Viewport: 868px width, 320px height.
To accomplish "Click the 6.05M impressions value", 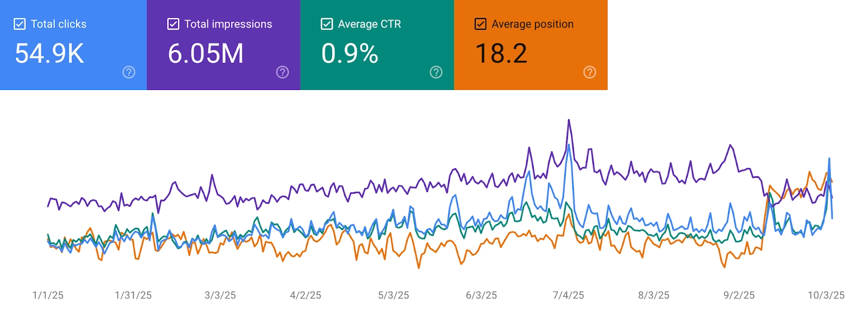I will (205, 53).
